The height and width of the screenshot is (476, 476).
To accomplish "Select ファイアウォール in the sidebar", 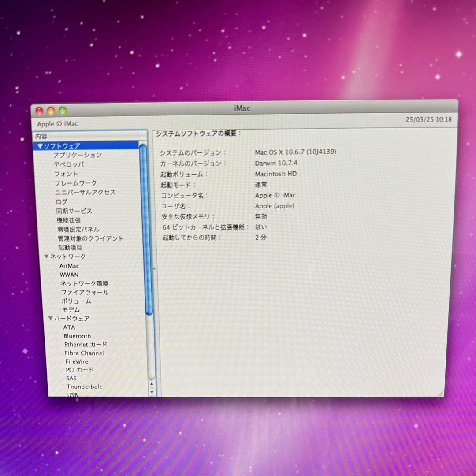I will [x=85, y=292].
